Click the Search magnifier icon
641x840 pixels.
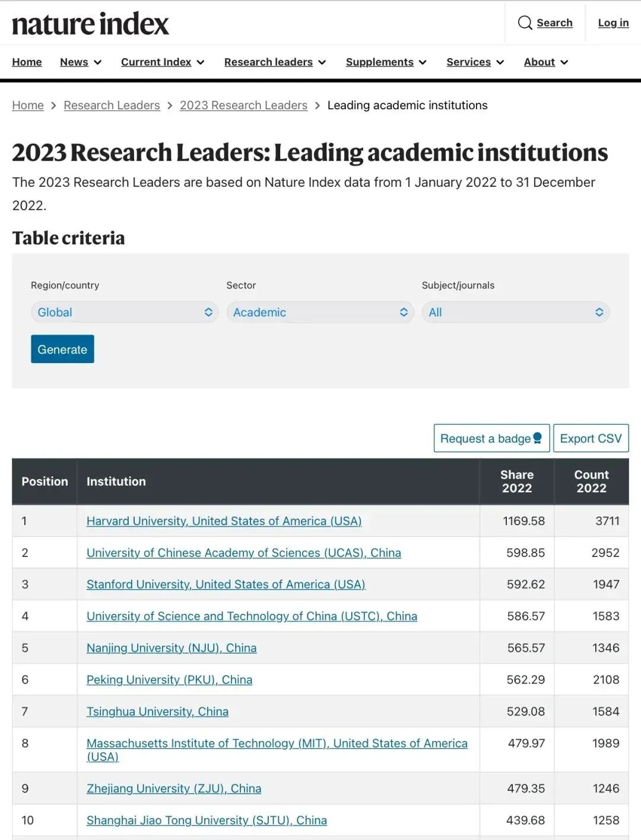coord(525,23)
